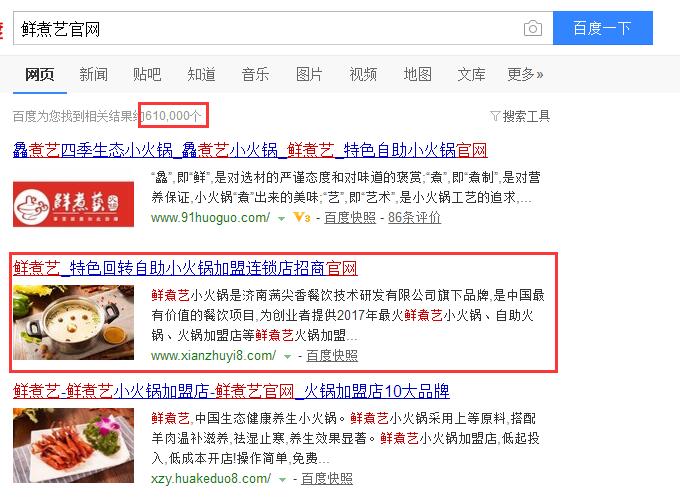Screen dimensions: 680x499
Task: Expand dropdown arrow next to xzy.huakeduo8.com
Action: pos(282,480)
